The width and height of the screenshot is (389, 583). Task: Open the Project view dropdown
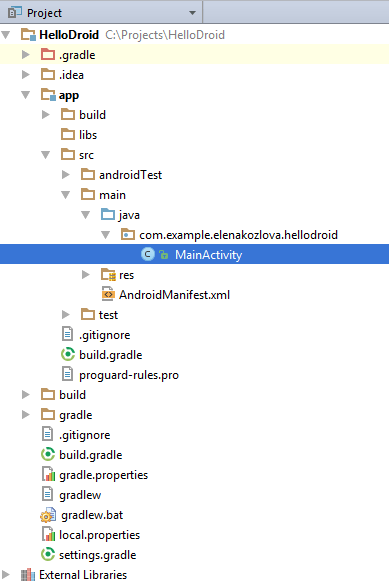pos(192,13)
